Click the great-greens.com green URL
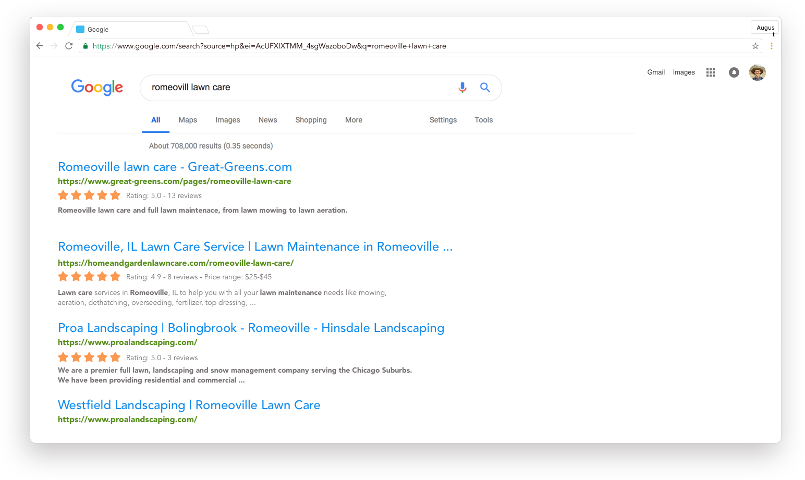Image resolution: width=805 pixels, height=480 pixels. pos(174,181)
